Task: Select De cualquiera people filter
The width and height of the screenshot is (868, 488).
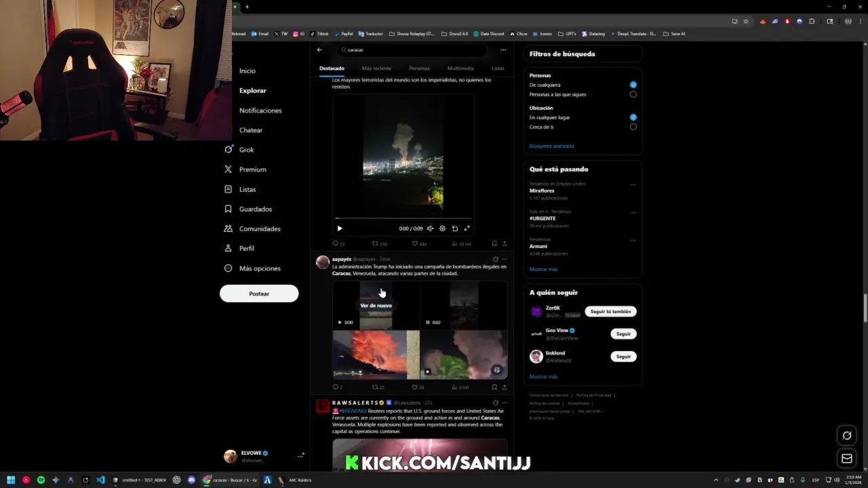Action: point(633,85)
